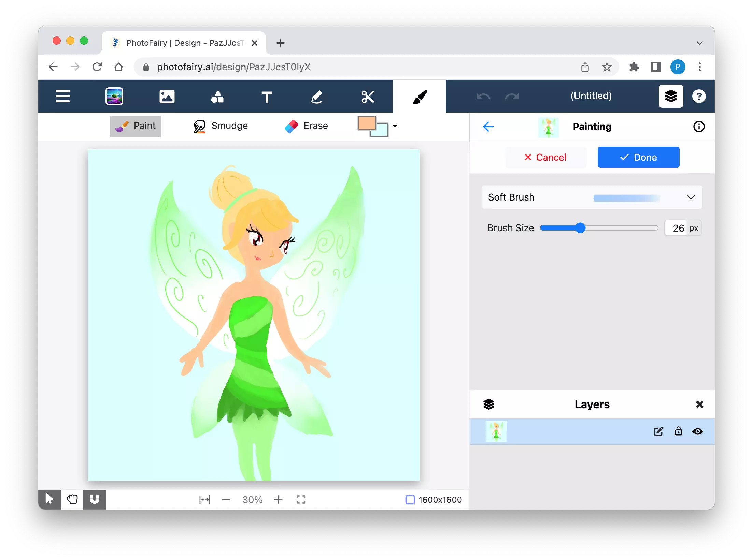Bookmark this page with star
753x560 pixels.
607,67
